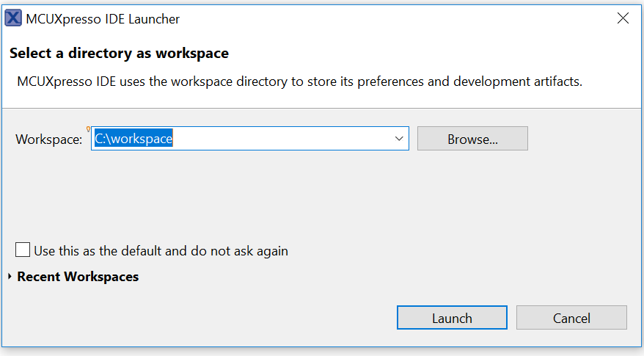Click the 'MCUXpresso IDE Launcher' window title
This screenshot has height=356, width=644.
pyautogui.click(x=103, y=18)
